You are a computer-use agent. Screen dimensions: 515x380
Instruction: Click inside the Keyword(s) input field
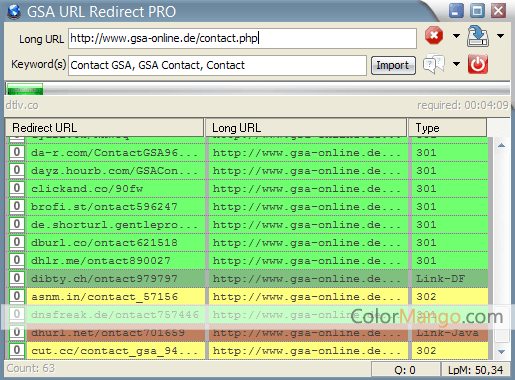click(x=217, y=65)
